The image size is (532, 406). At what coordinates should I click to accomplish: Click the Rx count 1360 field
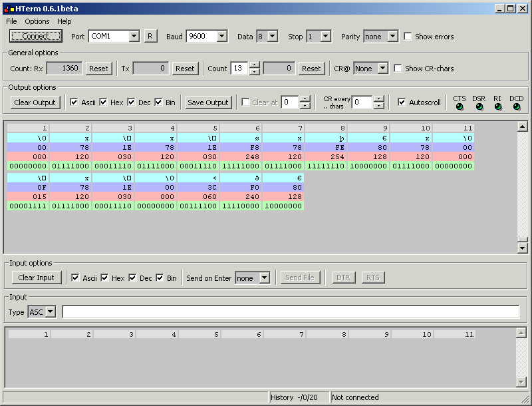tap(65, 69)
